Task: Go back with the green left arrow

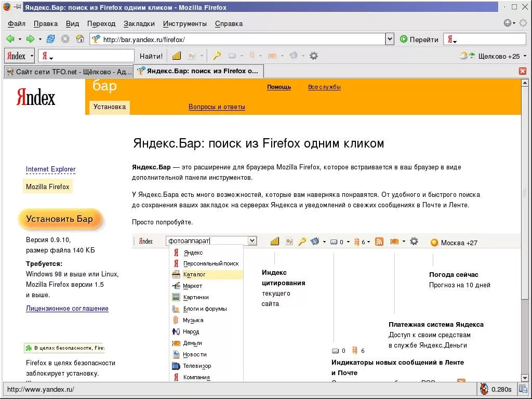Action: 10,39
